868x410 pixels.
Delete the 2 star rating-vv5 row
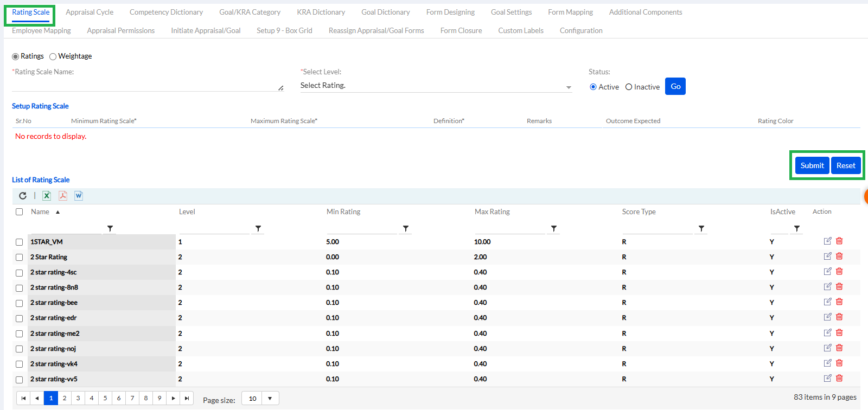click(839, 379)
